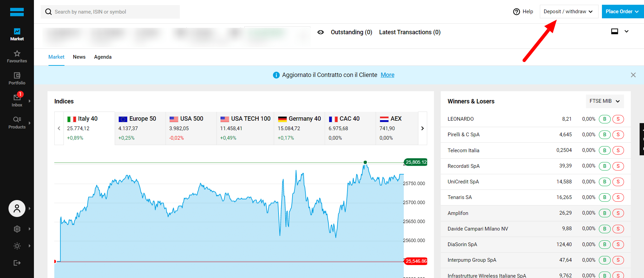Select the USA 500 index
The image size is (644, 278).
(191, 128)
